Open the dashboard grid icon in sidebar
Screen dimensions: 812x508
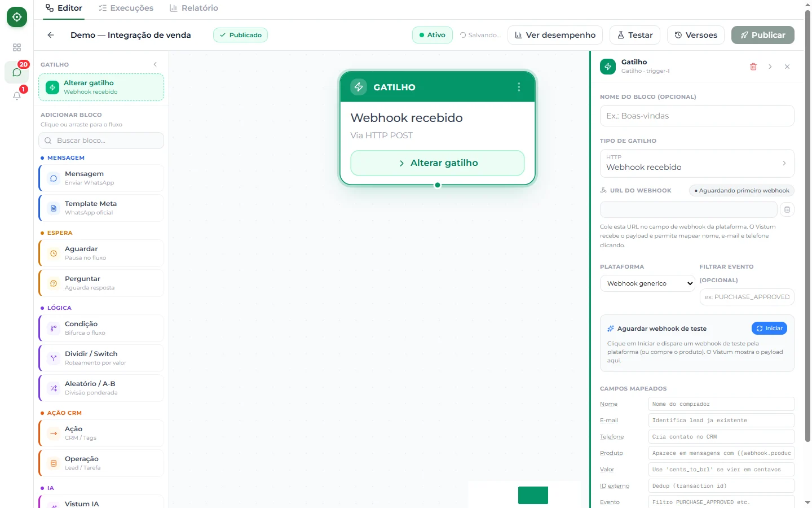(17, 47)
